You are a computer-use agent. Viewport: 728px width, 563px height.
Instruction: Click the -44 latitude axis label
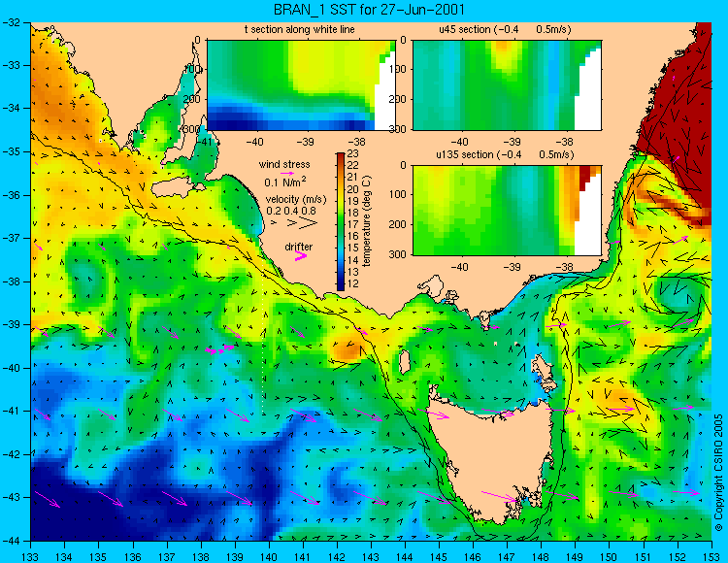(x=12, y=541)
